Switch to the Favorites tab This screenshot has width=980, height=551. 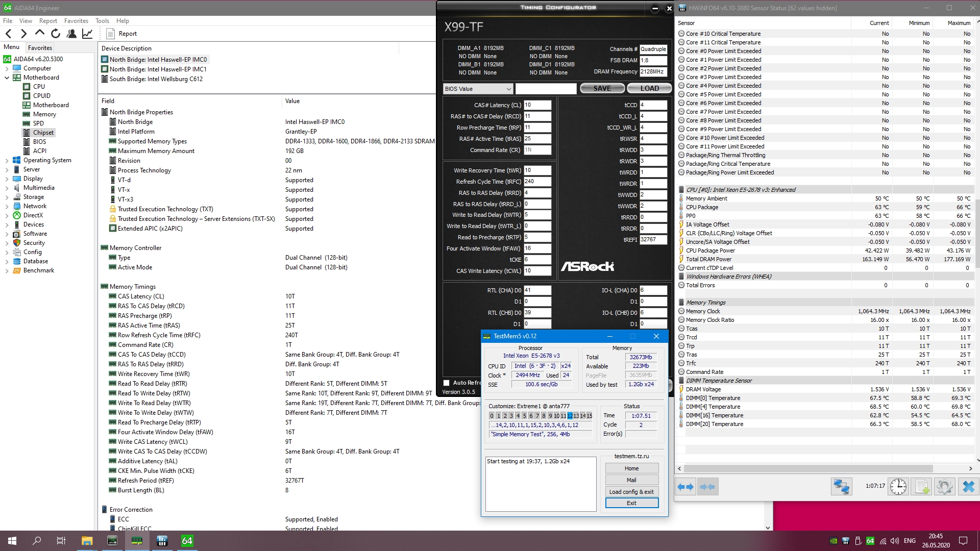tap(40, 47)
